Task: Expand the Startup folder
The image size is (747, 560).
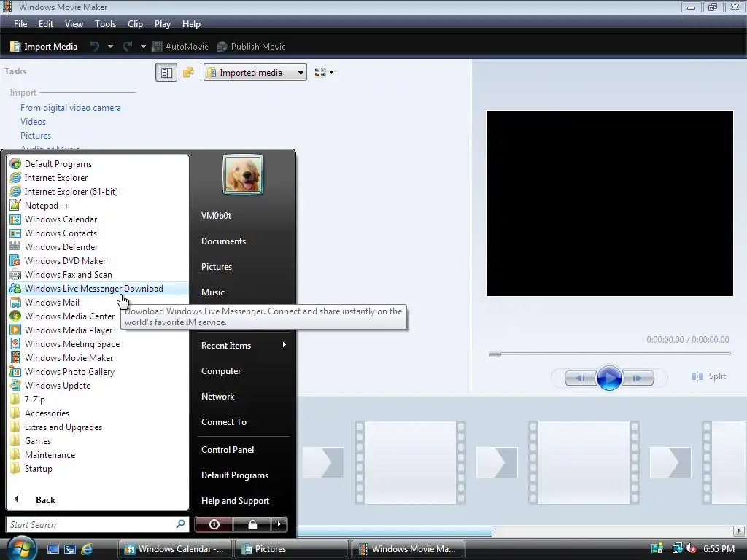Action: point(98,468)
